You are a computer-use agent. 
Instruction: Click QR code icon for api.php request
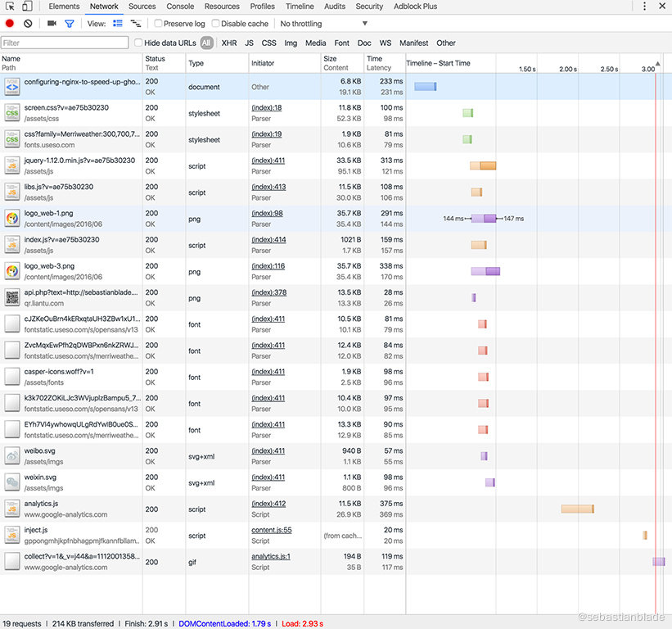12,297
